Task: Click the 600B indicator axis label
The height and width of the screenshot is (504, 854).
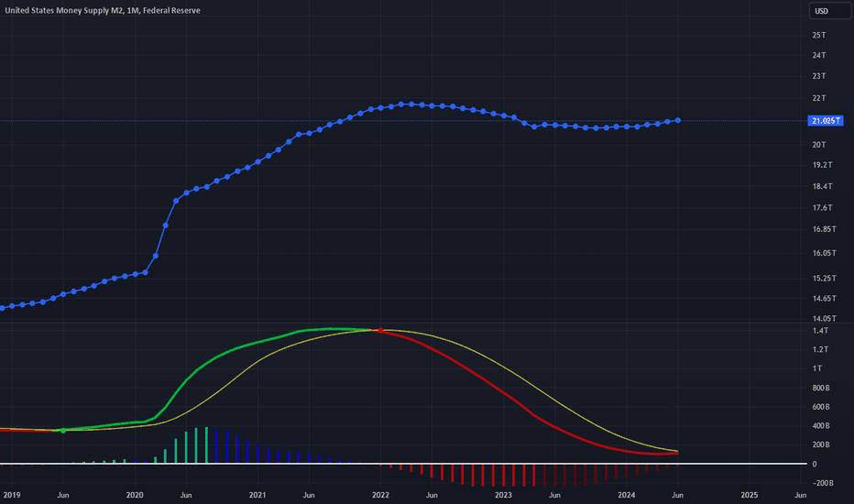Action: (821, 407)
